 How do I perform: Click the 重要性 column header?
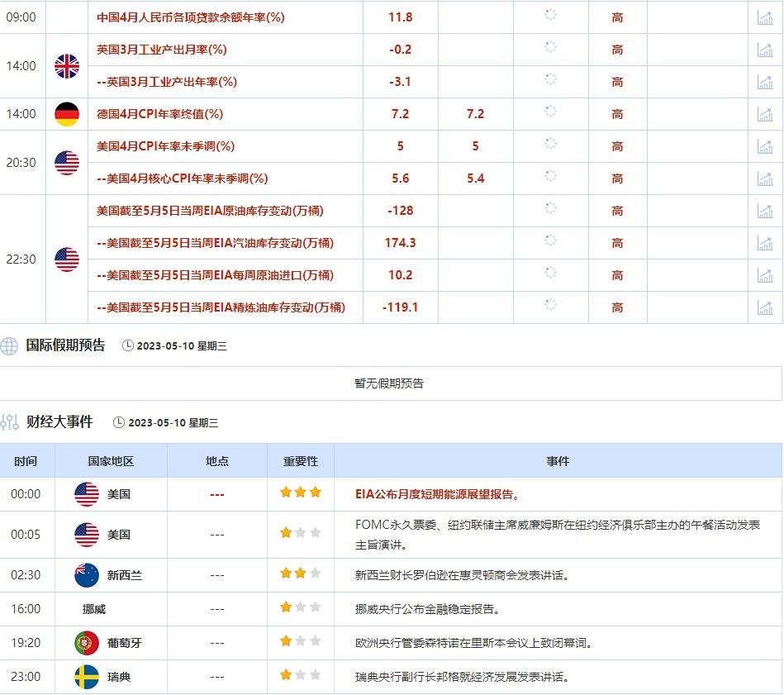pos(300,461)
